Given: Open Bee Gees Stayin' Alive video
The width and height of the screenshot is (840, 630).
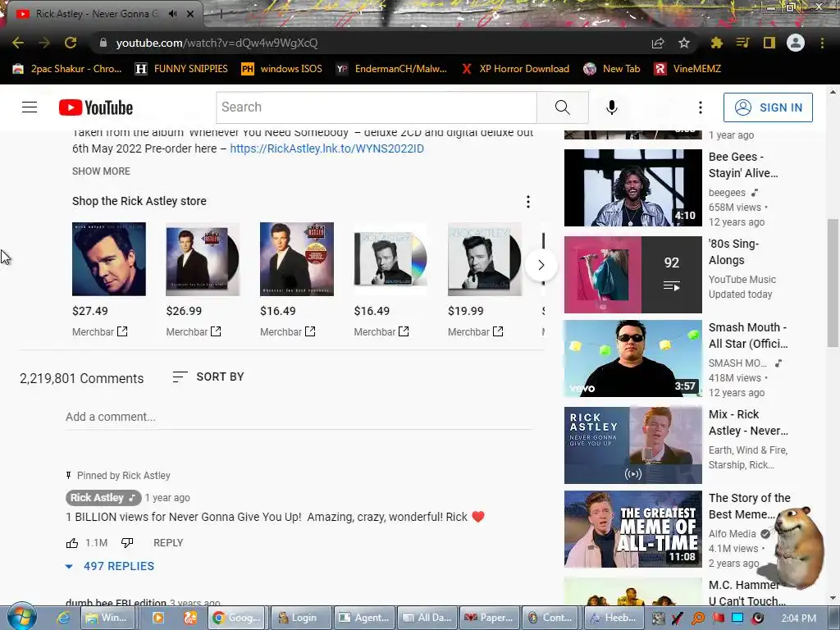Looking at the screenshot, I should [x=632, y=188].
